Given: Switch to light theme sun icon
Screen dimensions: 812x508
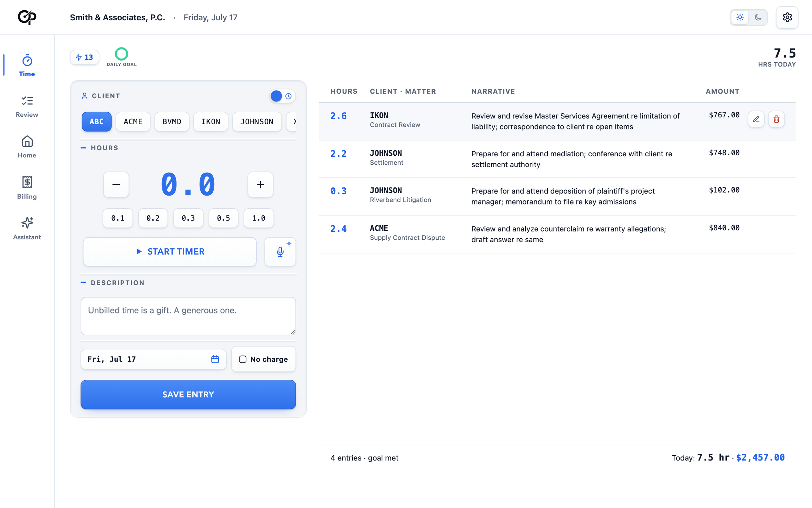Looking at the screenshot, I should pos(740,17).
